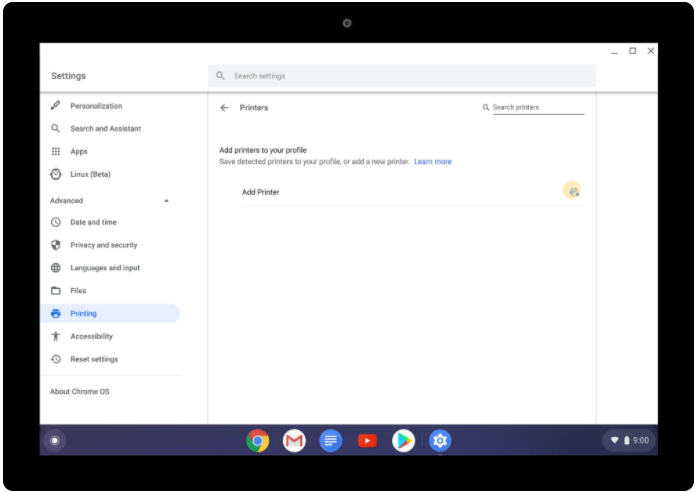Follow the Learn more link

[433, 162]
